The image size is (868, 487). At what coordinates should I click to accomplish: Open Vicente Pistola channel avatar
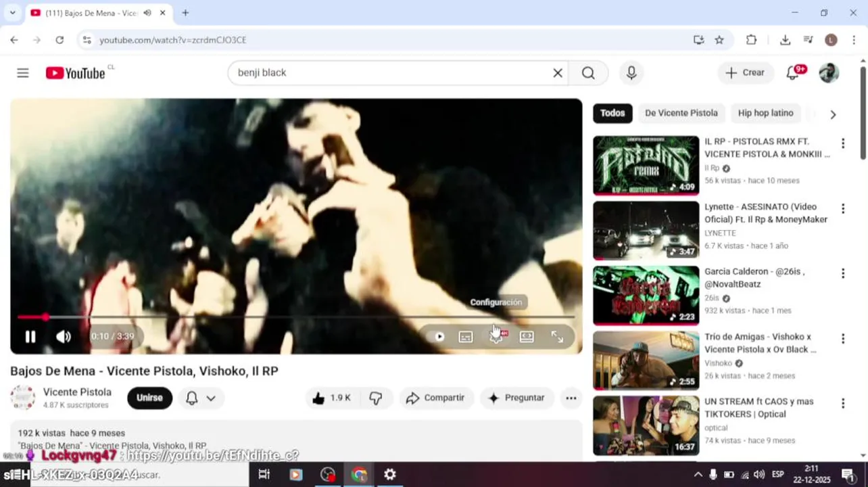(x=23, y=398)
